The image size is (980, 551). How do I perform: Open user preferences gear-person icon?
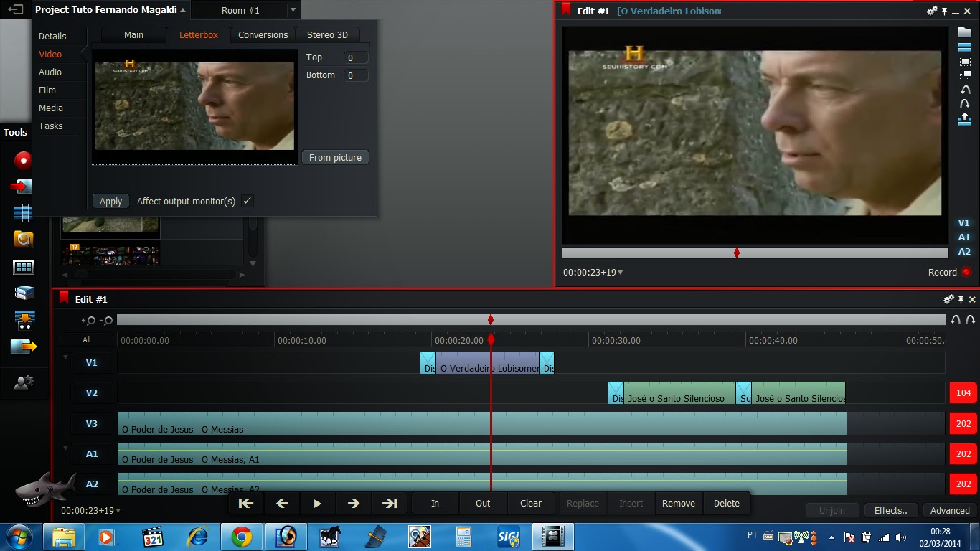(24, 383)
